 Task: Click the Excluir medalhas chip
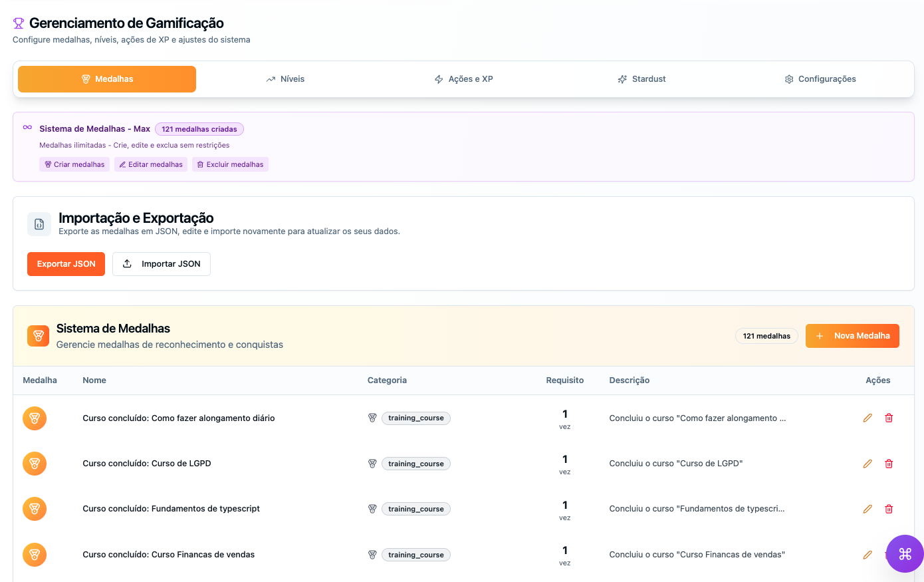tap(230, 164)
